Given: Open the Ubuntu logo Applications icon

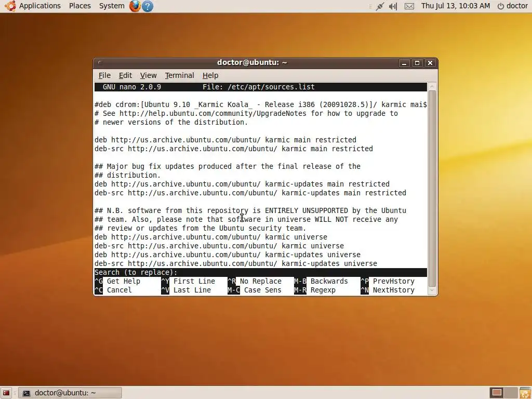Looking at the screenshot, I should (10, 6).
